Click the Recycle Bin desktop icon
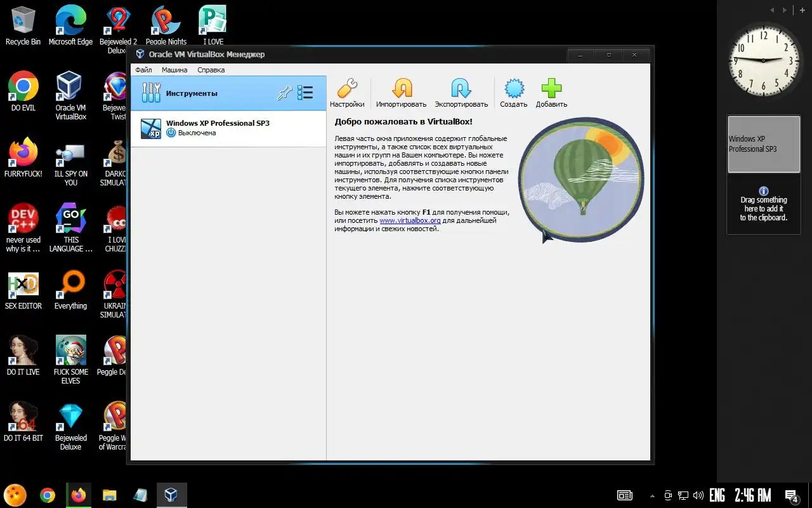Viewport: 812px width, 508px height. point(23,25)
